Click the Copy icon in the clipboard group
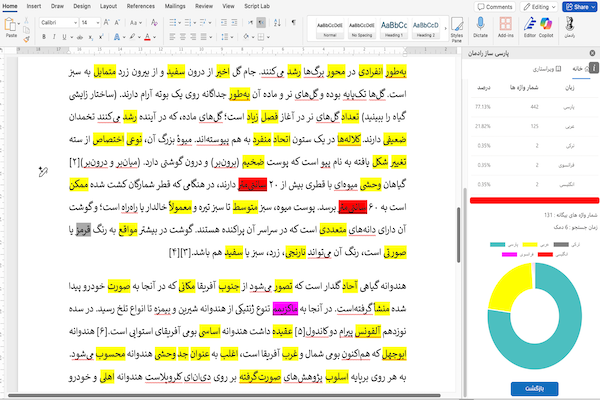600x400 pixels. (26, 30)
